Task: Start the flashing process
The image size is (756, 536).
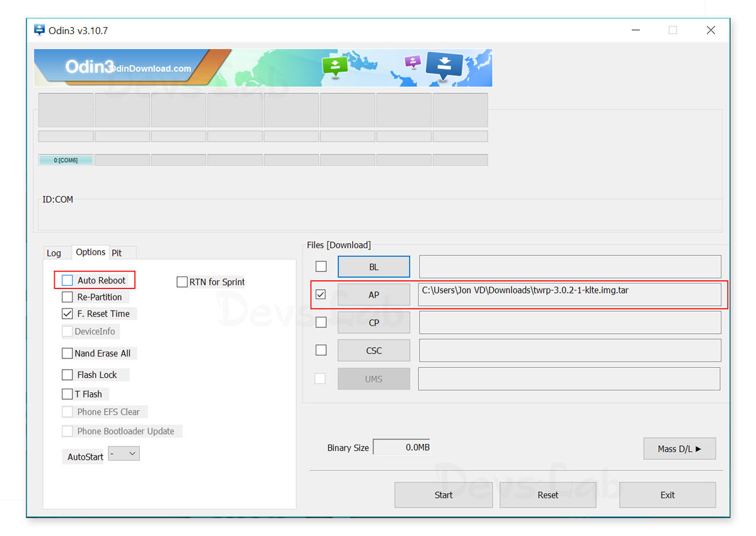Action: point(444,495)
